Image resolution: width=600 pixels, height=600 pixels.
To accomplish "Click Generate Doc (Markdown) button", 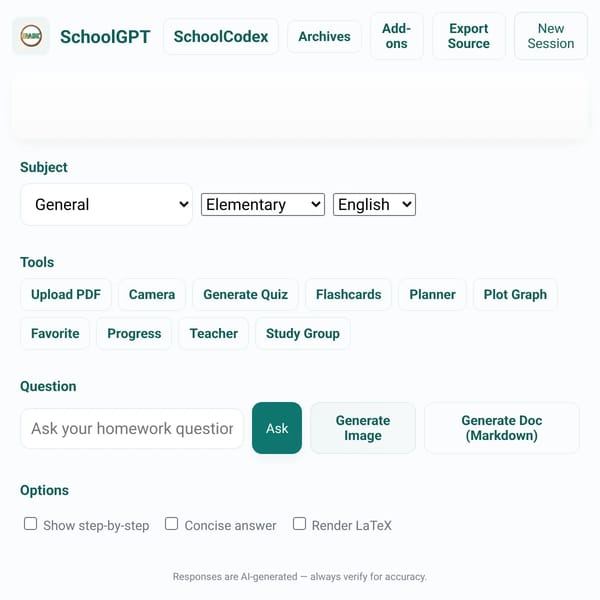I will pyautogui.click(x=502, y=428).
